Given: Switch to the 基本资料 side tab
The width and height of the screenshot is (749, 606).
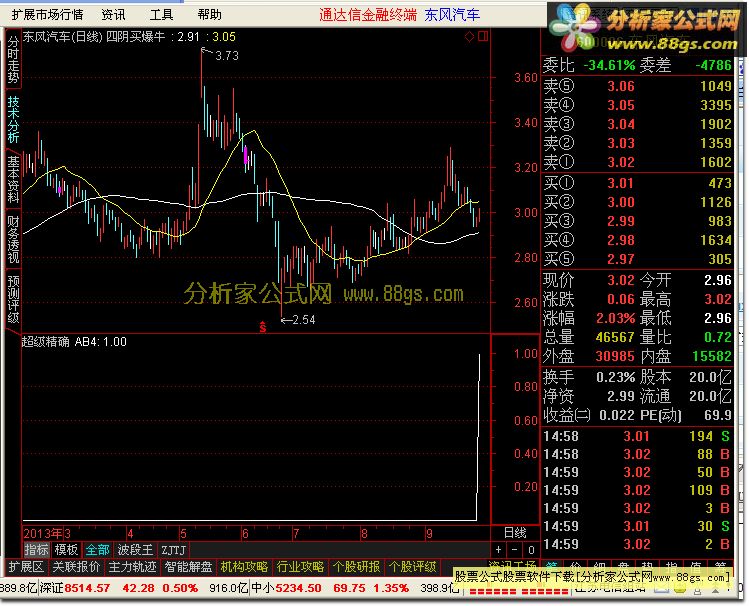Looking at the screenshot, I should [13, 179].
